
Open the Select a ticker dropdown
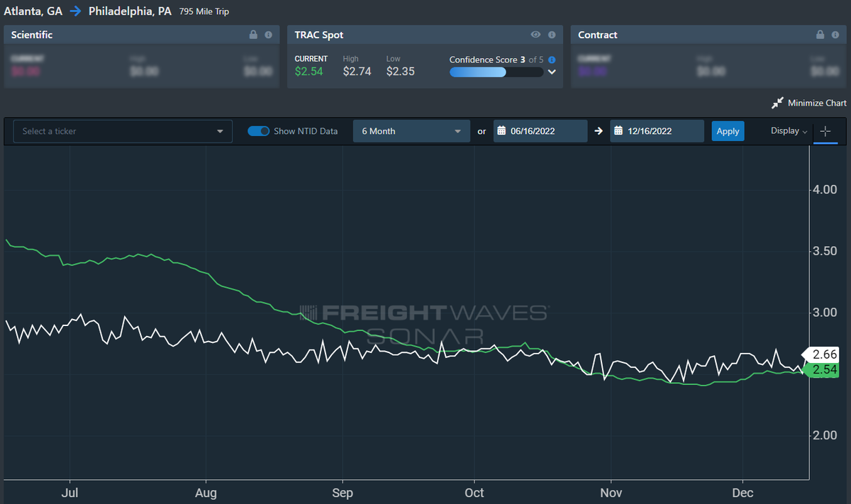pos(123,131)
